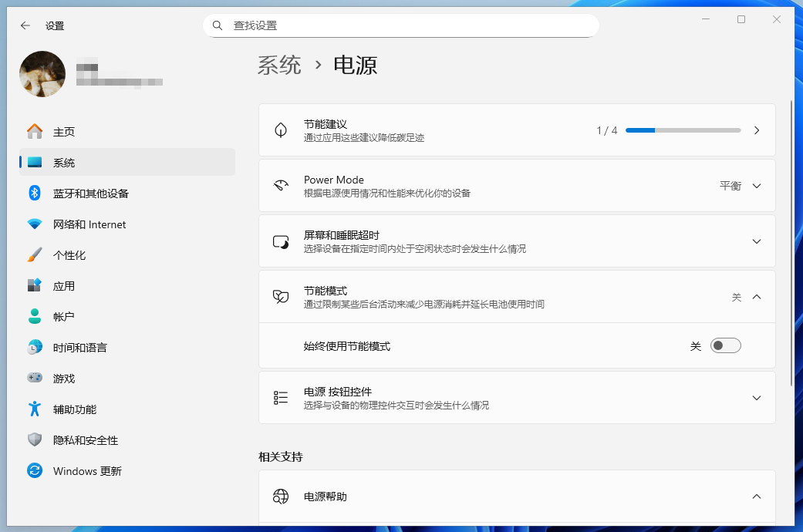The image size is (803, 532).
Task: Click the Gaming controller icon
Action: pyautogui.click(x=35, y=378)
